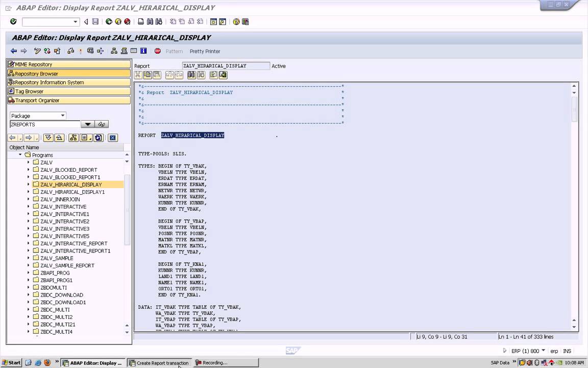
Task: Open the Repository Information System tab
Action: click(69, 82)
